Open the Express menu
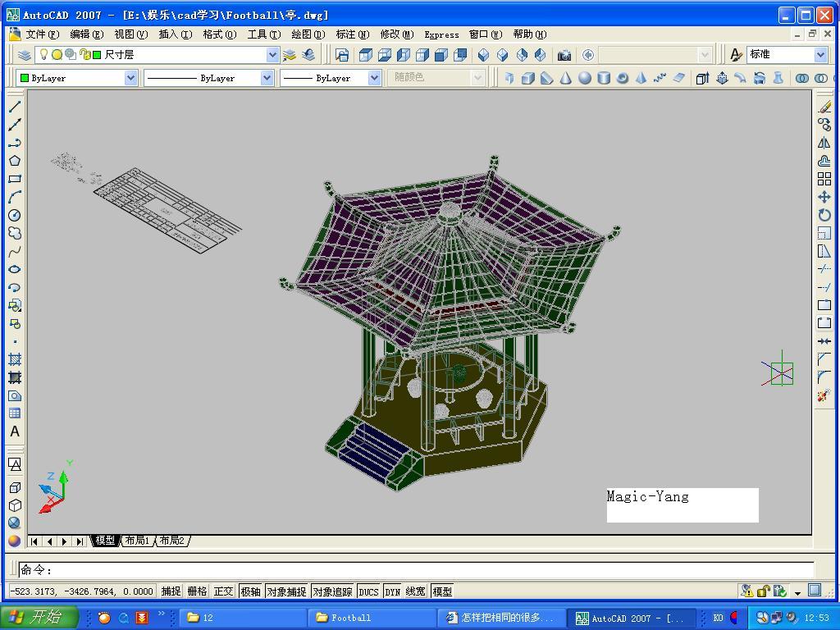 point(441,34)
